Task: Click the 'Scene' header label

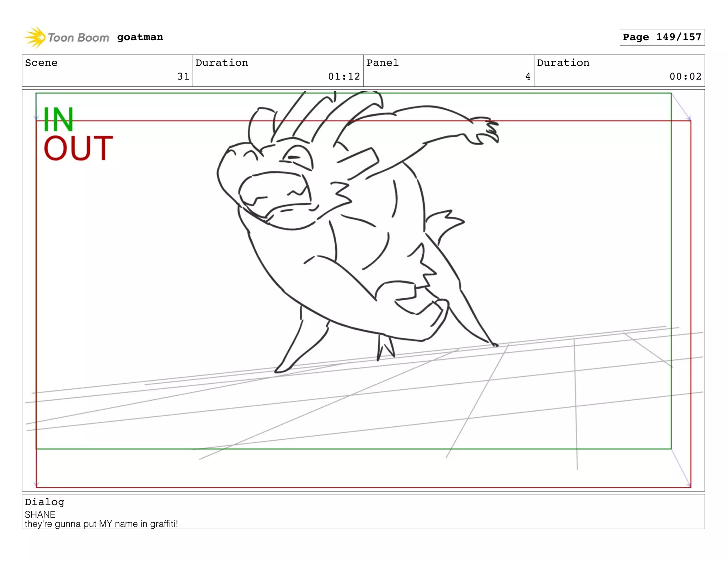Action: coord(41,63)
